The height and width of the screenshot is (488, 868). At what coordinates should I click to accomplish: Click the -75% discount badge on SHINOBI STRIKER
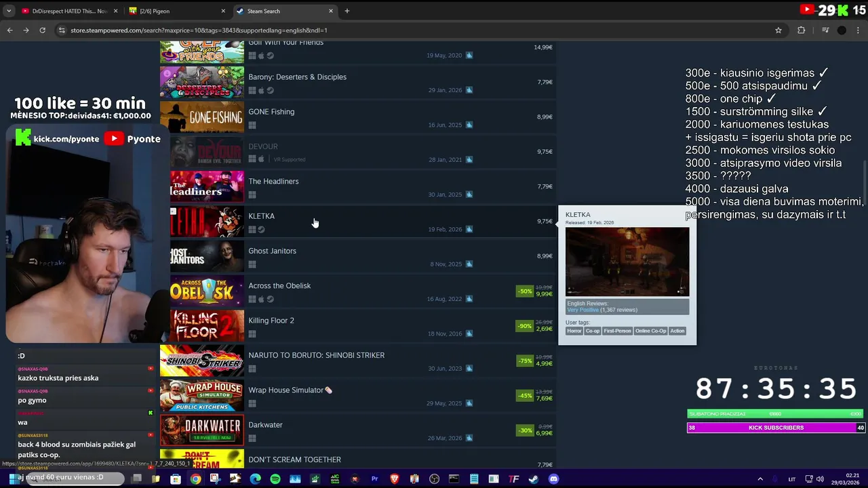point(524,361)
